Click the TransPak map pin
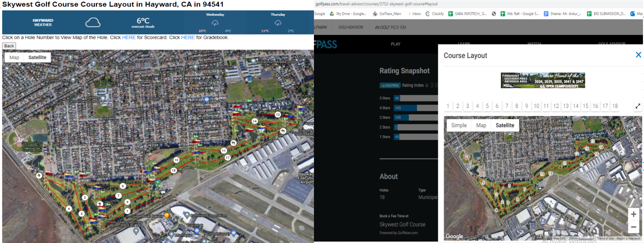644x243 pixels. coord(197,231)
